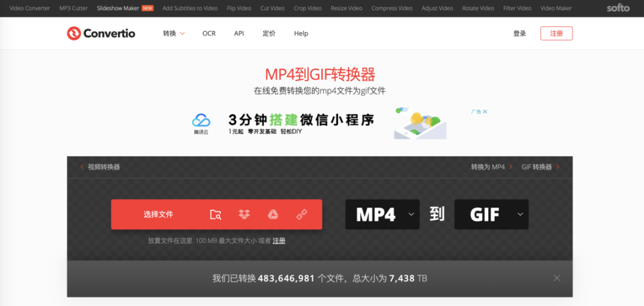Choose file from Google Drive icon

pyautogui.click(x=273, y=214)
